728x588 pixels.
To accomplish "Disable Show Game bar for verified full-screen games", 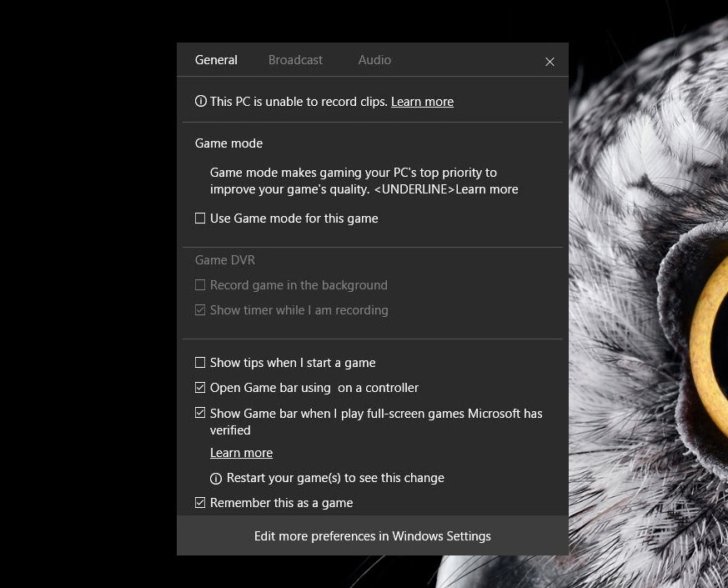I will point(199,412).
